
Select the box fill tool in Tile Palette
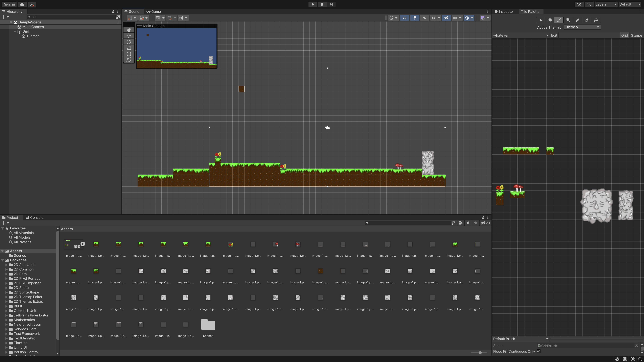point(568,20)
